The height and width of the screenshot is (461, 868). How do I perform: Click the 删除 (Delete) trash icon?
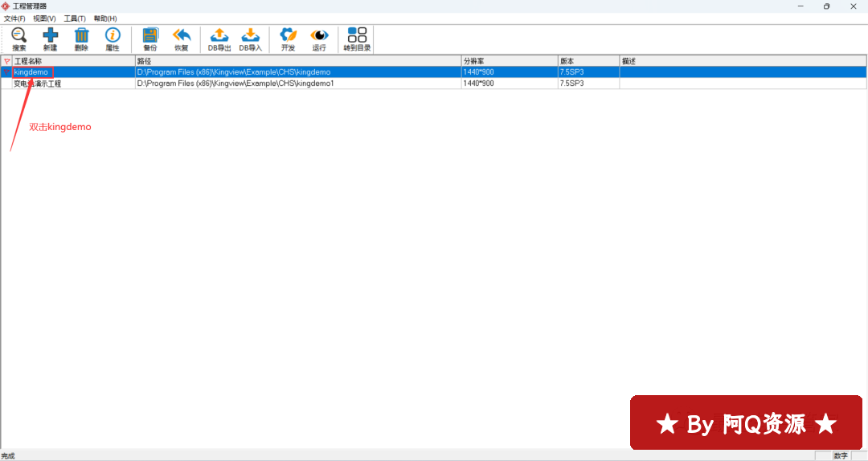(81, 38)
